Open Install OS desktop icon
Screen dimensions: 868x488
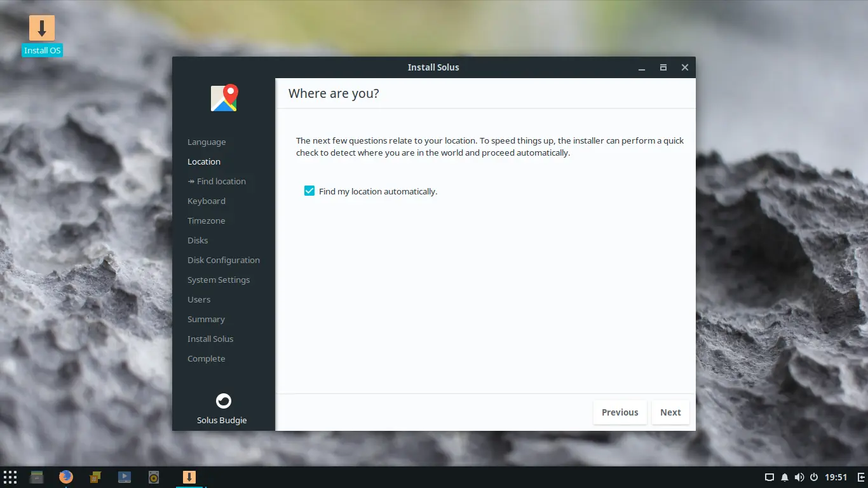click(x=42, y=36)
